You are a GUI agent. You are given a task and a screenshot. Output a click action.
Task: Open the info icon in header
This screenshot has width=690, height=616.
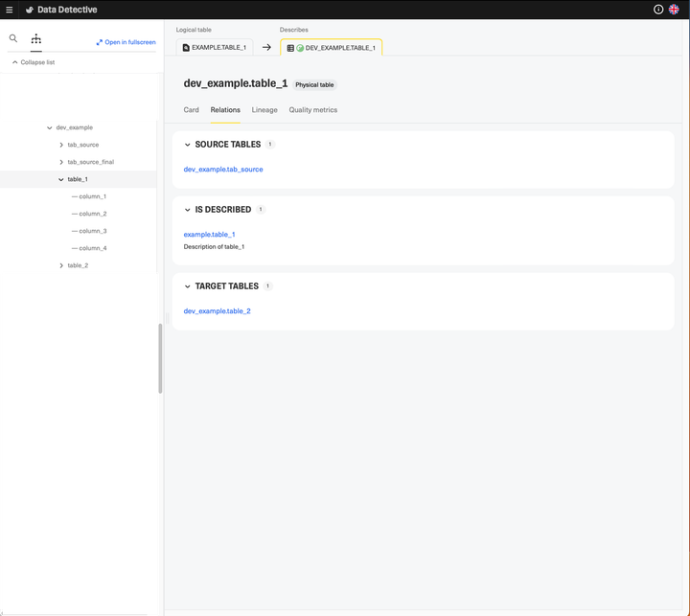[x=658, y=10]
